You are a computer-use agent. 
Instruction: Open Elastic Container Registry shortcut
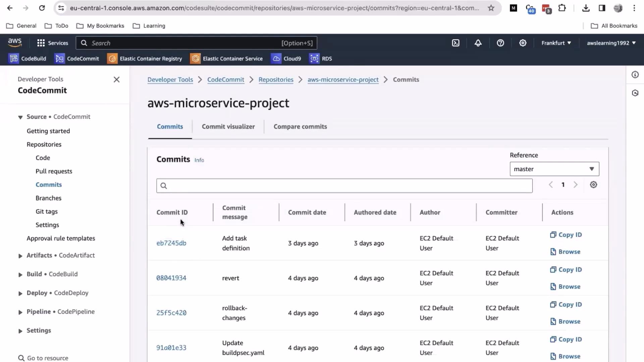click(x=145, y=59)
